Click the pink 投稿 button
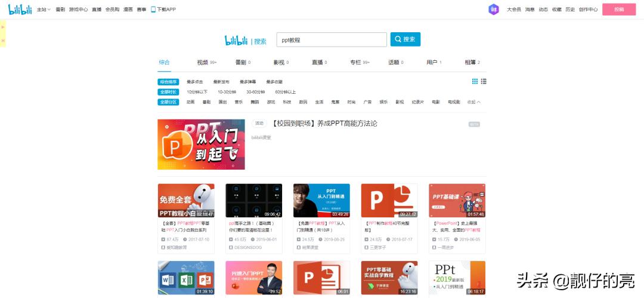 tap(619, 9)
